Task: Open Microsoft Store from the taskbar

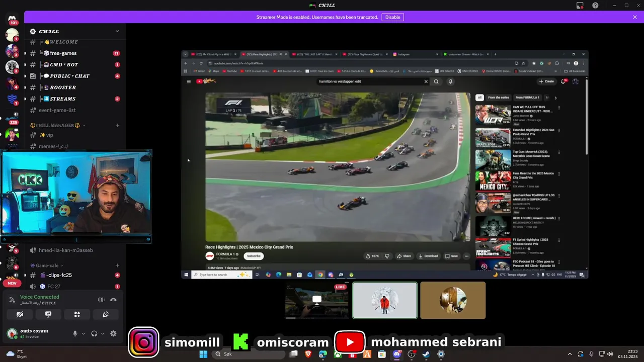Action: 382,354
